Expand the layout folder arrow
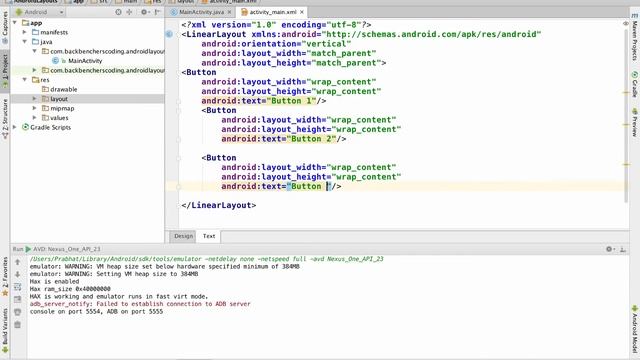Image resolution: width=640 pixels, height=360 pixels. [x=35, y=99]
